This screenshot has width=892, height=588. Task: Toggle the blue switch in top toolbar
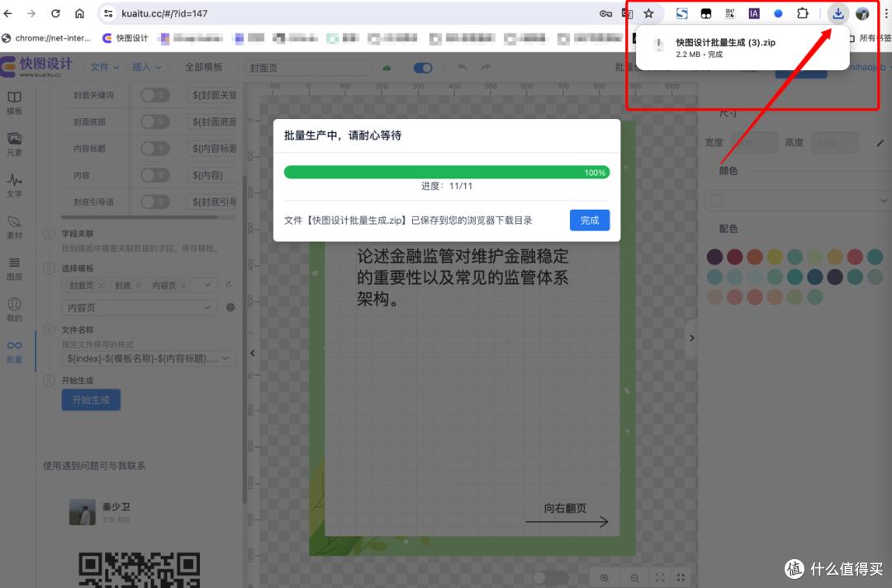pos(423,68)
